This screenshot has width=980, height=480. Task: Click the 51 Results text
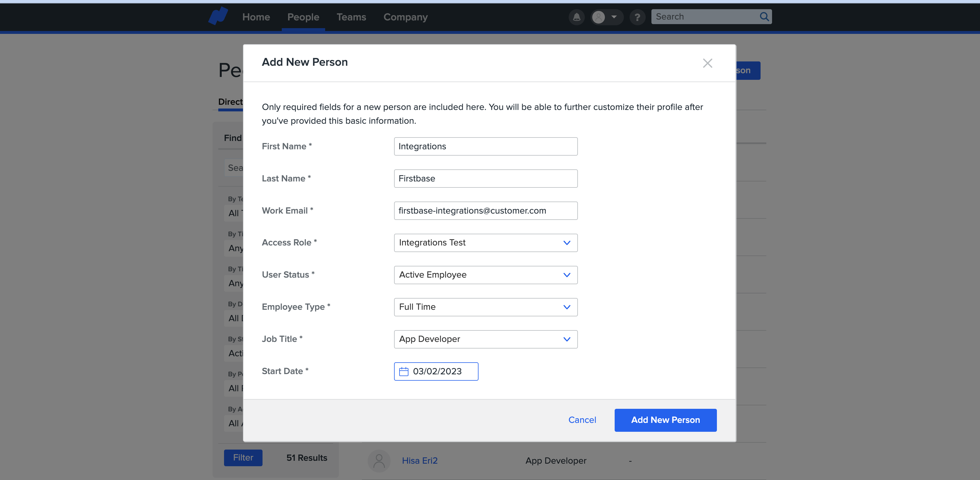pyautogui.click(x=307, y=458)
